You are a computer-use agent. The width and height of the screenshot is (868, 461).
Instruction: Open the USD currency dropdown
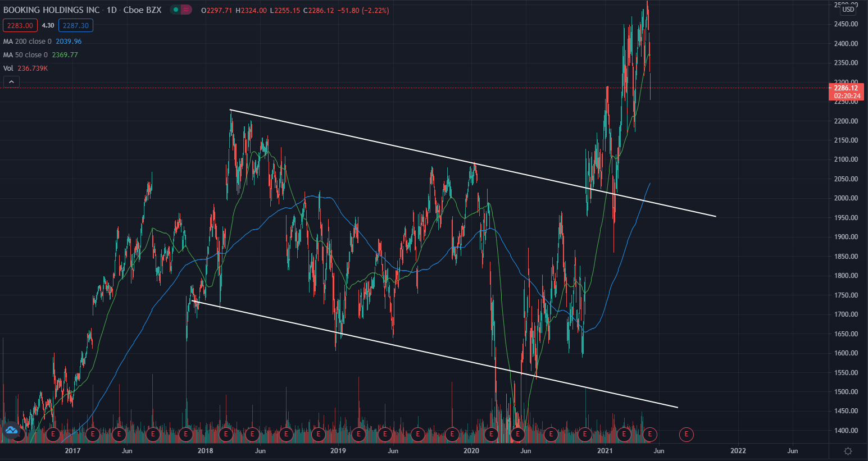848,9
